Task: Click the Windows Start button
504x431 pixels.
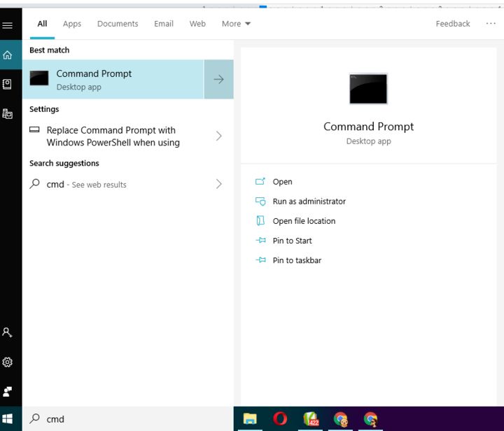Action: 8,419
